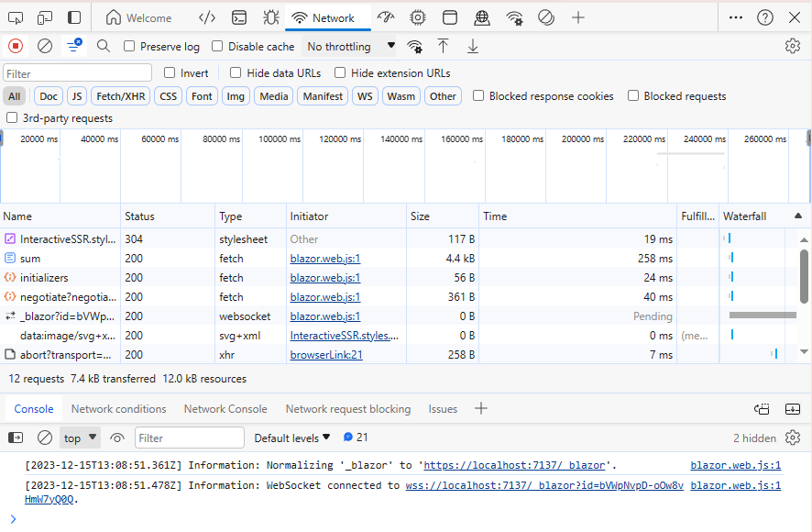The width and height of the screenshot is (812, 532).
Task: Open Network request blocking tab
Action: coord(348,409)
